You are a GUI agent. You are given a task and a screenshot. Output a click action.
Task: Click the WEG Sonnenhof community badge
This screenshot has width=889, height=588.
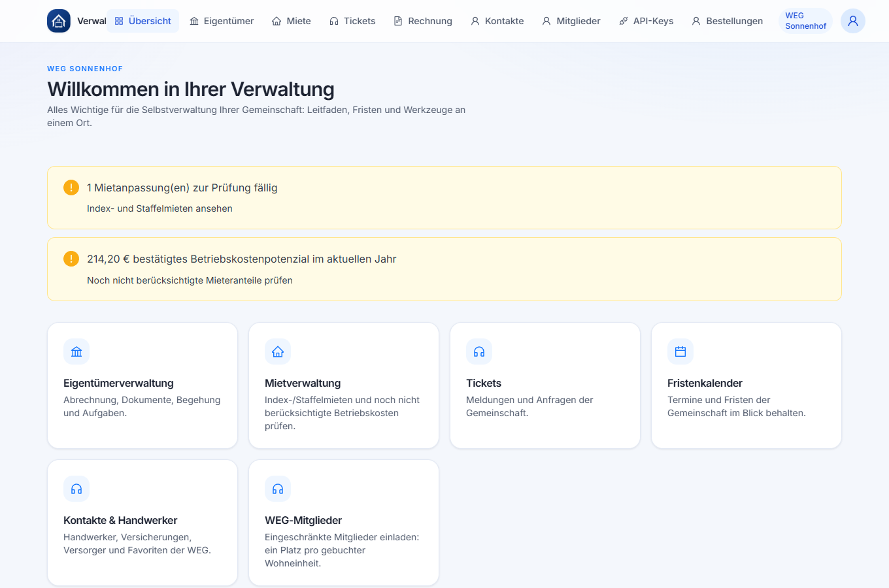tap(805, 21)
